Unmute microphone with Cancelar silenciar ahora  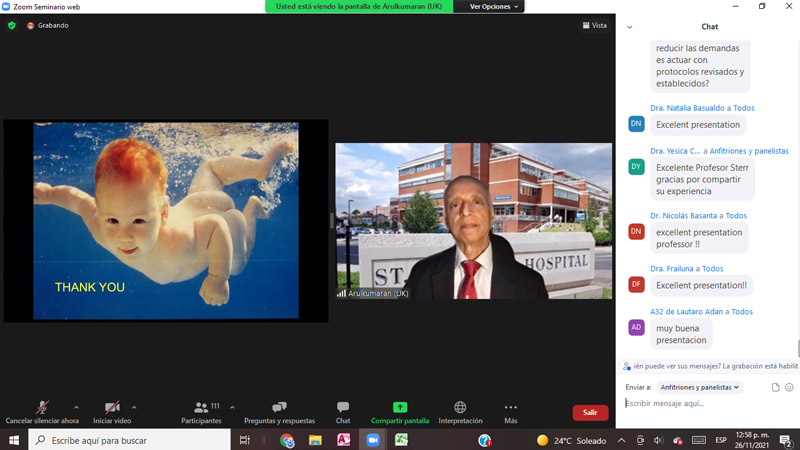pyautogui.click(x=42, y=412)
